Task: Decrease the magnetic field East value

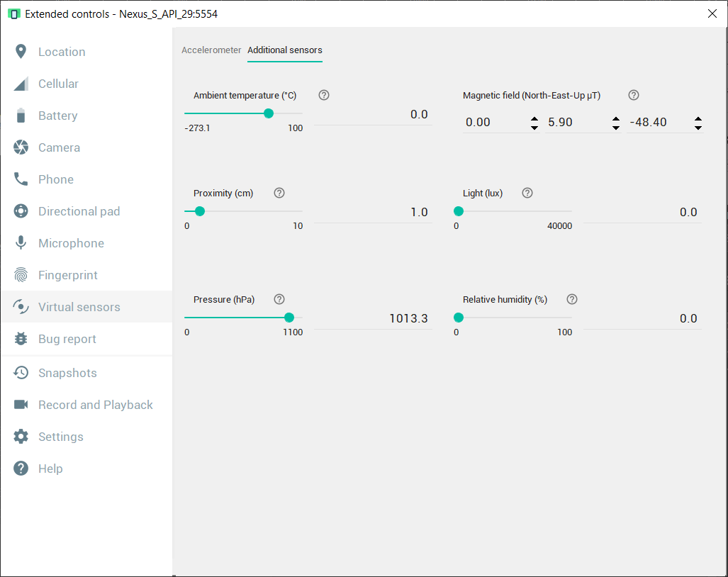Action: (616, 128)
